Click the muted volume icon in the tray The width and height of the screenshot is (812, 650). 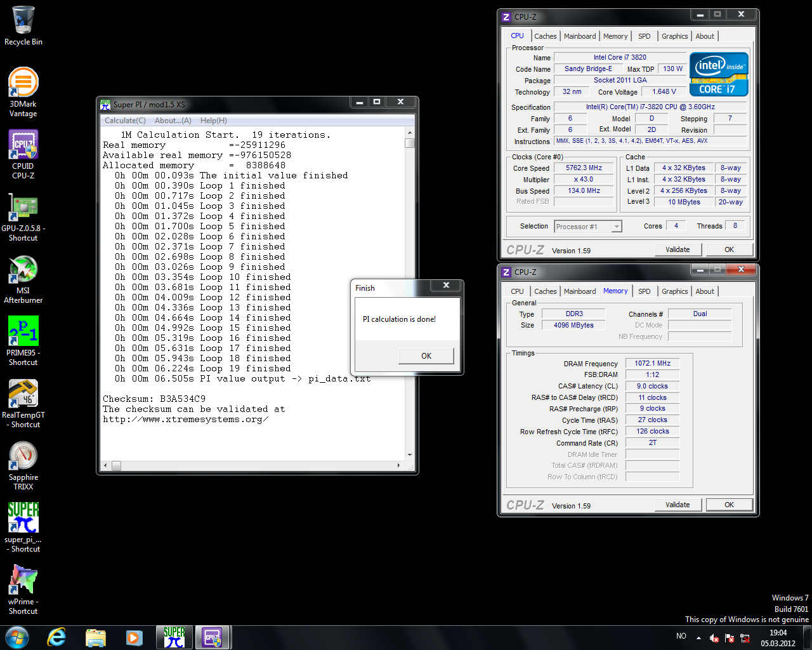pos(714,638)
